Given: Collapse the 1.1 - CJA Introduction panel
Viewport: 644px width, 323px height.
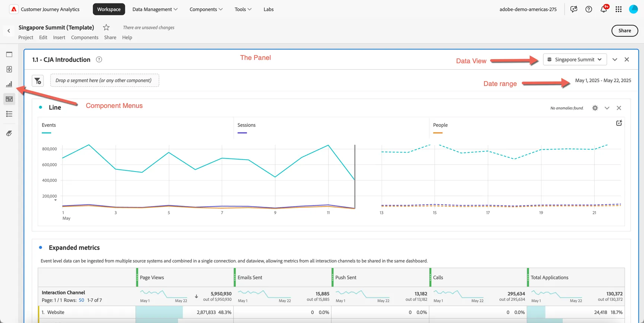Looking at the screenshot, I should tap(615, 60).
